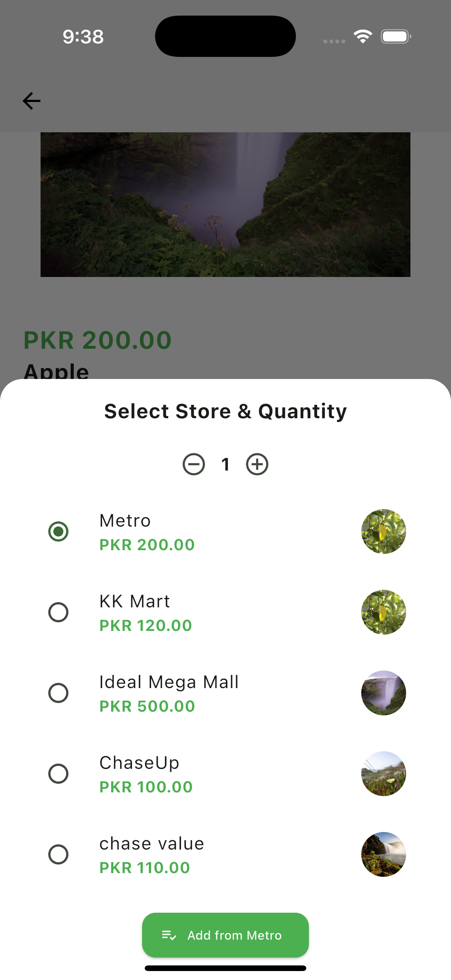Choose Ideal Mega Mall radio option
The width and height of the screenshot is (451, 980).
point(58,693)
